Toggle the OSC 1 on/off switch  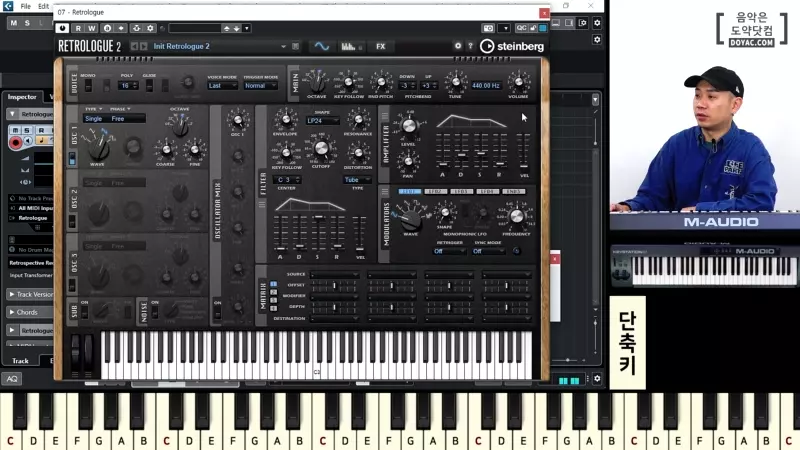[72, 158]
